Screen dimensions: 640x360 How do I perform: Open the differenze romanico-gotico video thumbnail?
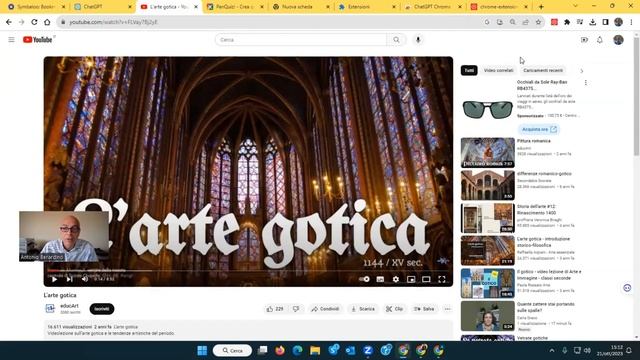[x=488, y=185]
